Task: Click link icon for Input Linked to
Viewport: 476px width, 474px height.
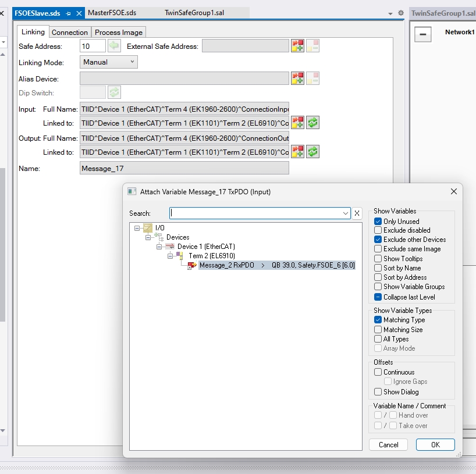Action: click(x=298, y=122)
